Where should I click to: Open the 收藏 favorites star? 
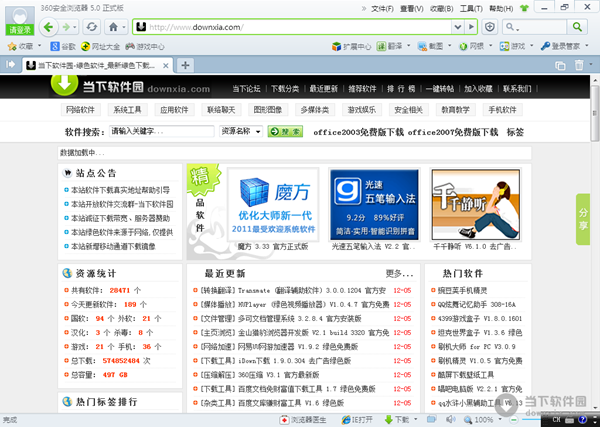point(21,46)
